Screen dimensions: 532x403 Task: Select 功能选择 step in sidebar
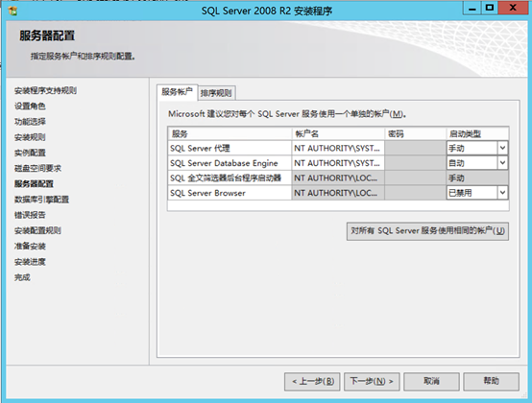coord(30,122)
